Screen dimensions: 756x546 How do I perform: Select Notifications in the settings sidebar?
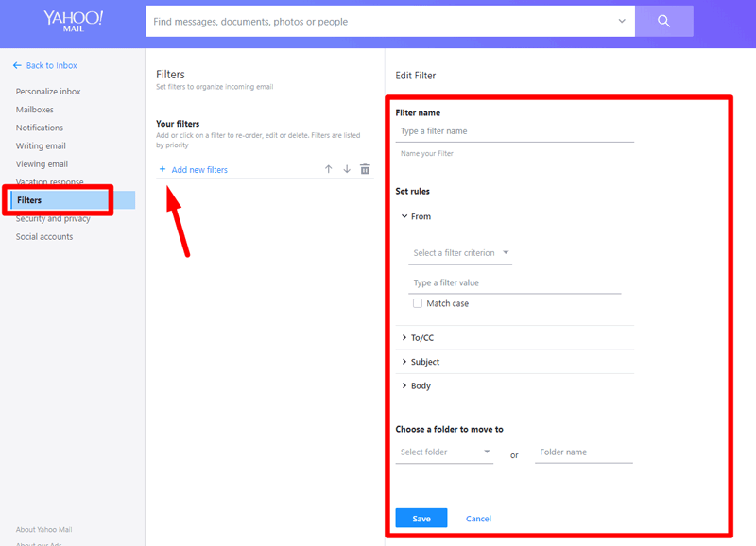pyautogui.click(x=39, y=128)
